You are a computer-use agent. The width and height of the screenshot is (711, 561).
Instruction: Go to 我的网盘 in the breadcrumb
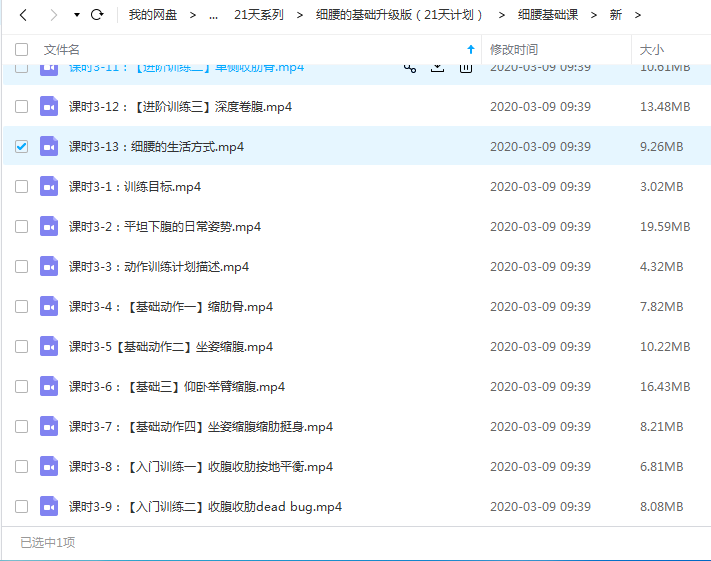[x=153, y=15]
